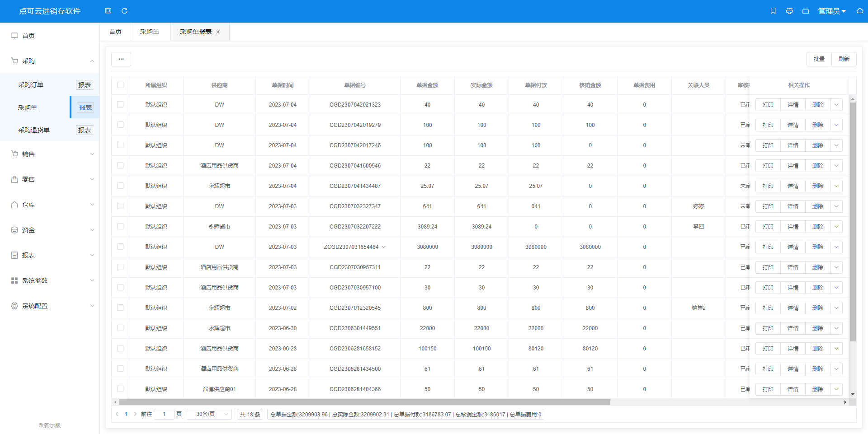Expand row ZCGD2307031654484 chevron
This screenshot has height=434, width=868.
(x=384, y=247)
